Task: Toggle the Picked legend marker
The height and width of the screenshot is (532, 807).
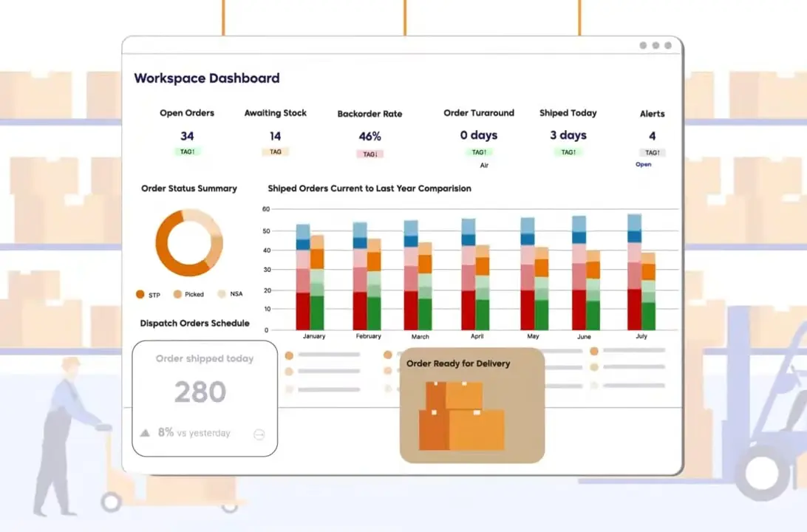Action: pos(177,294)
